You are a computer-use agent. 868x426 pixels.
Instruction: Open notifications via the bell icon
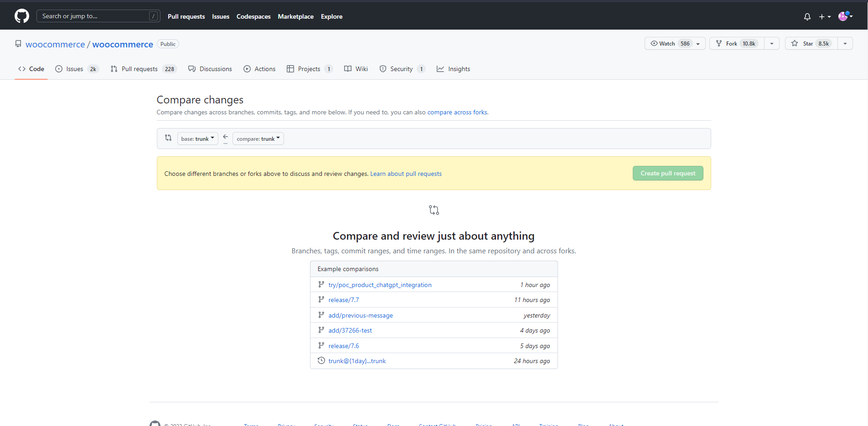(x=807, y=16)
